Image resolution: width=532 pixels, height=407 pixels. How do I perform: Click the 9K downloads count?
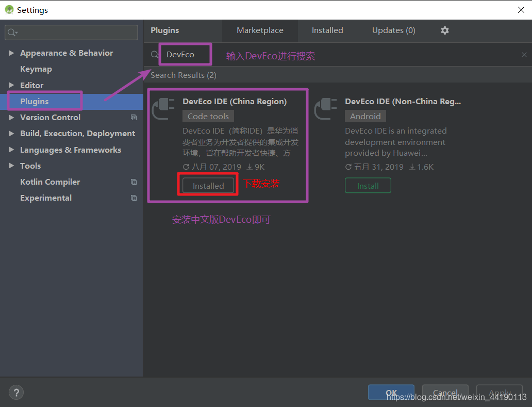pos(256,167)
